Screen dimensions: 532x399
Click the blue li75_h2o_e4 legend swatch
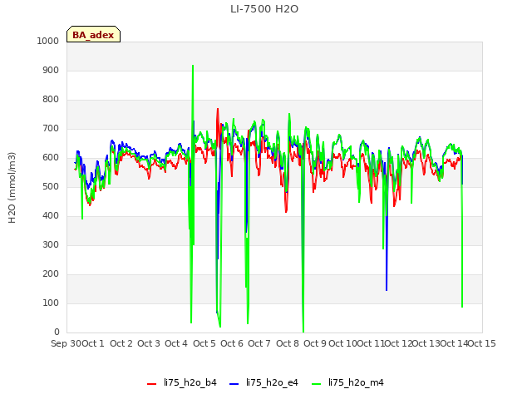pos(234,384)
